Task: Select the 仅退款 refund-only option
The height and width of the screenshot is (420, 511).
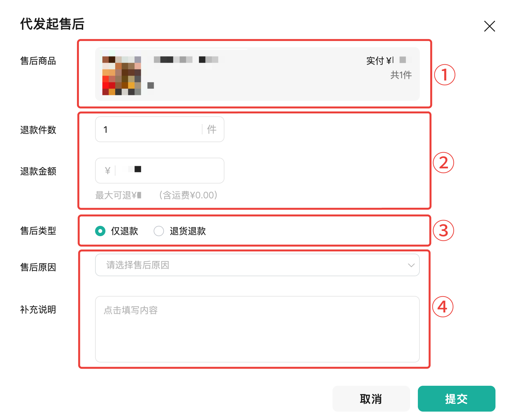Action: pyautogui.click(x=125, y=231)
